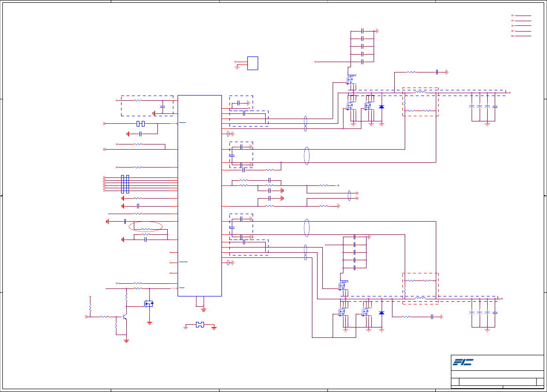Select the upper blue diode symbol
Image resolution: width=547 pixels, height=392 pixels.
point(381,107)
